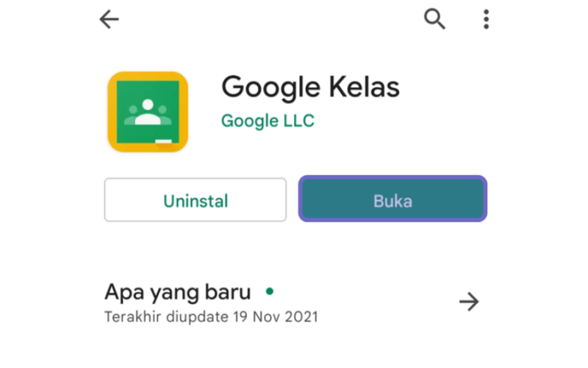Viewport: 588px width, 368px height.
Task: Click the yellow border of the app icon
Action: tap(112, 112)
